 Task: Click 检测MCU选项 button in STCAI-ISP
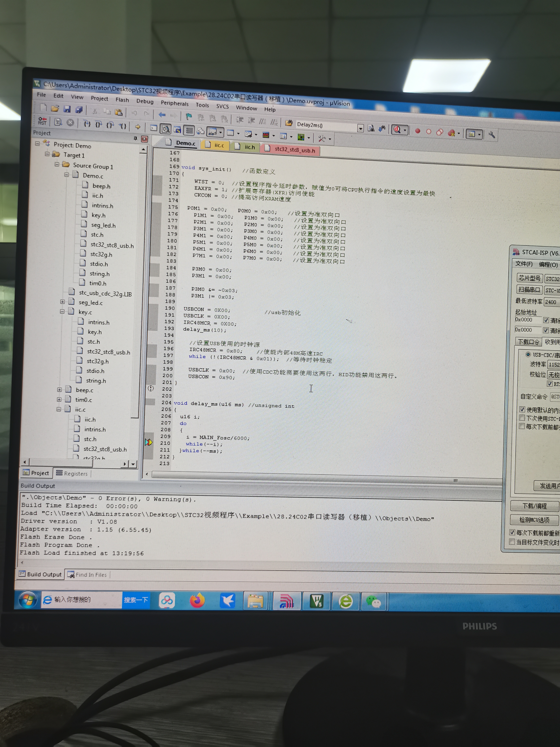pos(534,520)
